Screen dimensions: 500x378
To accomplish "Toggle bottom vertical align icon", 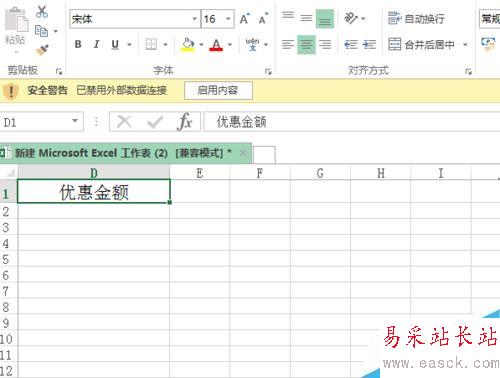I will tap(325, 19).
